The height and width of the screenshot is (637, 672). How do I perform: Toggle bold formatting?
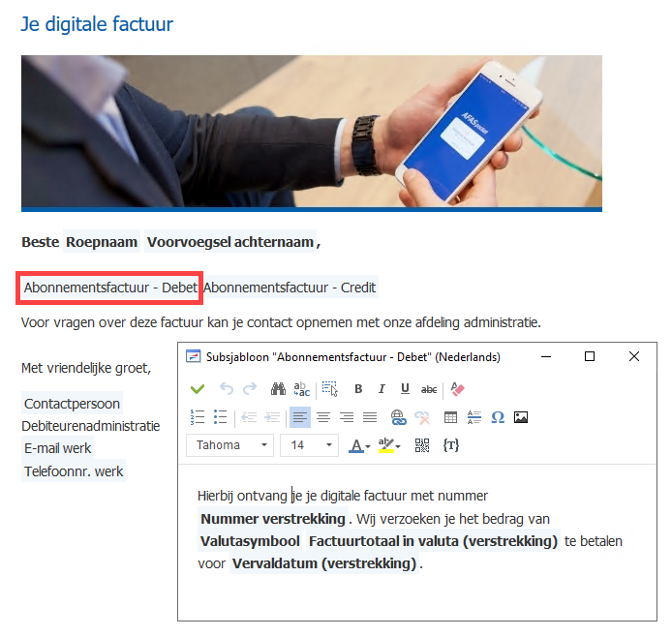358,389
